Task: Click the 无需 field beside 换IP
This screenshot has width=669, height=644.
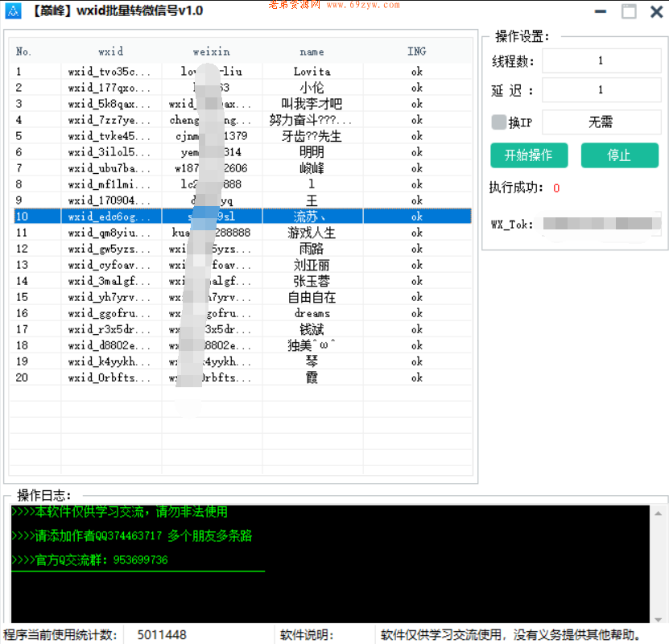Action: point(601,122)
